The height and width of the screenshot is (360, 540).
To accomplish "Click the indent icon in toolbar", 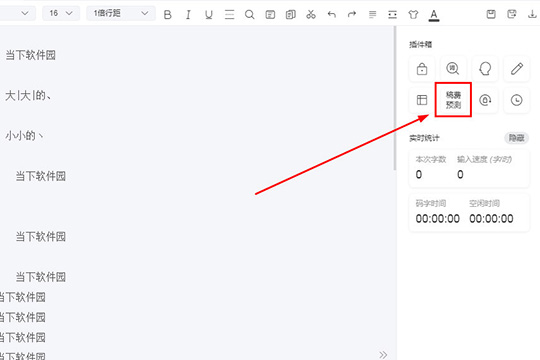I will coord(393,14).
